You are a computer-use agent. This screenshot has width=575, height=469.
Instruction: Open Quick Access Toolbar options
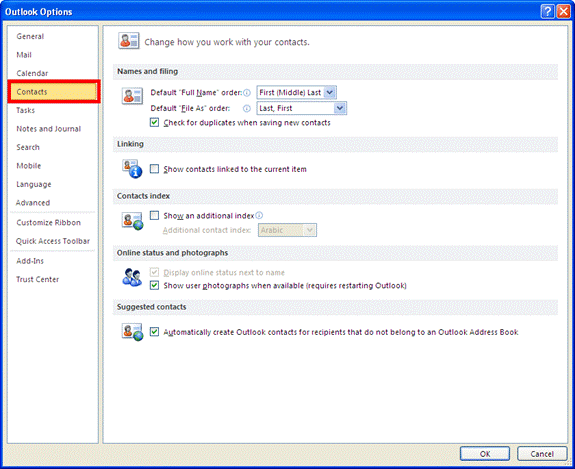(52, 241)
